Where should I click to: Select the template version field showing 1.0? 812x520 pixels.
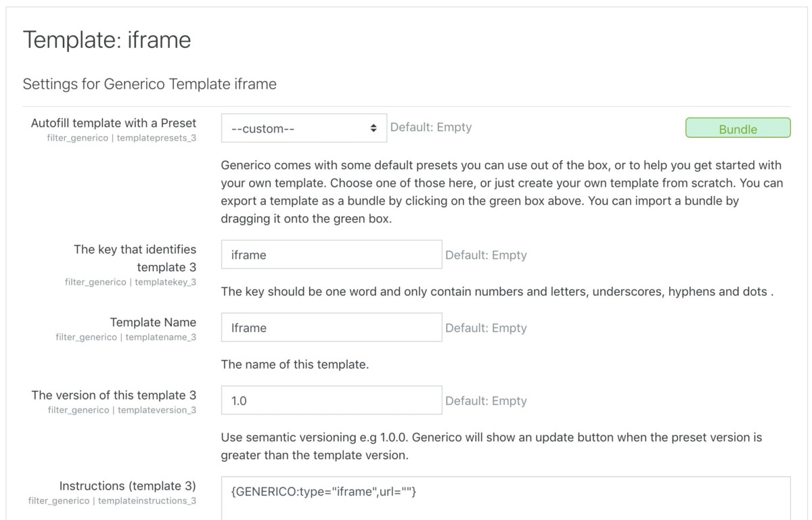(332, 401)
